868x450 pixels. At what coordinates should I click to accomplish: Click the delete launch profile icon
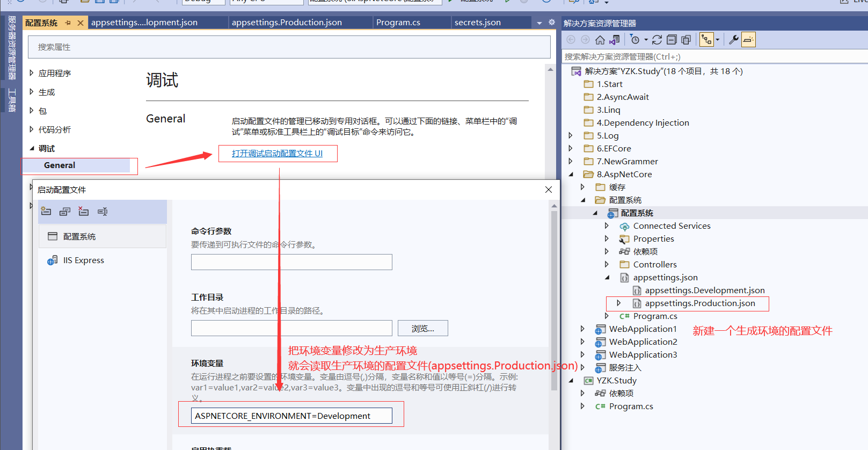83,212
